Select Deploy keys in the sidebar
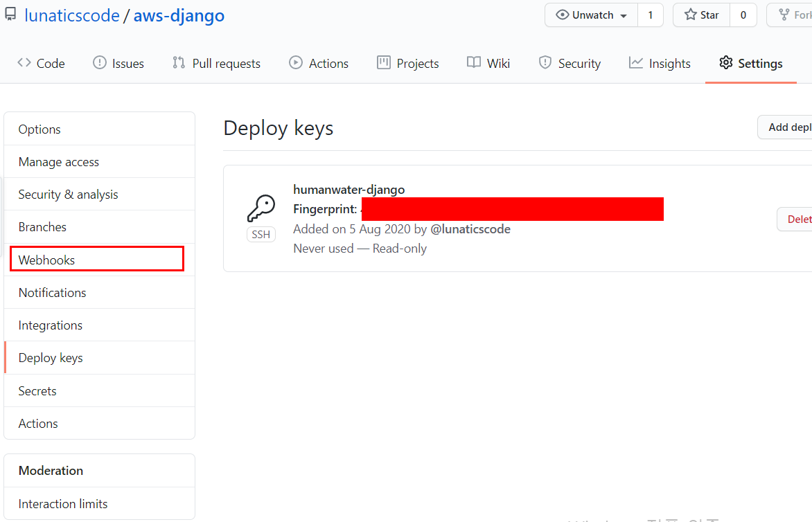The height and width of the screenshot is (522, 812). coord(100,357)
